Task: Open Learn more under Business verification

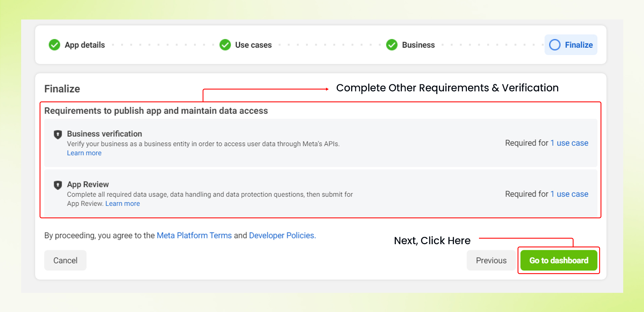Action: [x=84, y=153]
